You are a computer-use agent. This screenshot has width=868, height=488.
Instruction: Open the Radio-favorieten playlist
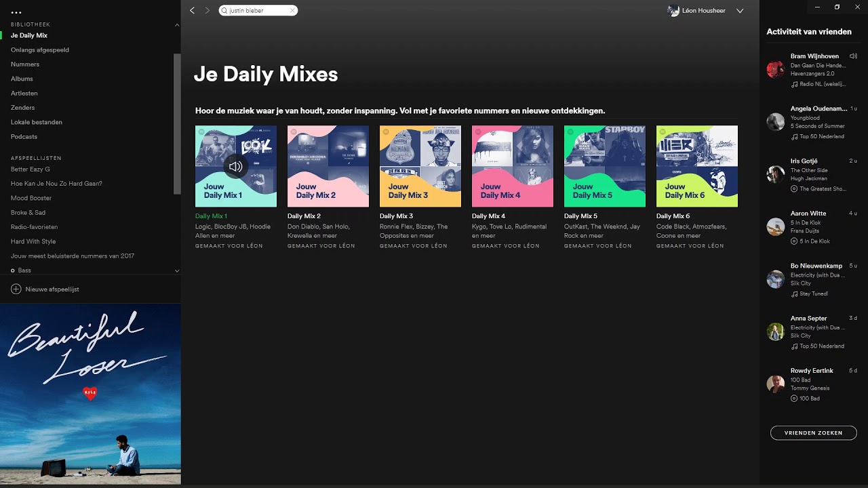coord(35,227)
